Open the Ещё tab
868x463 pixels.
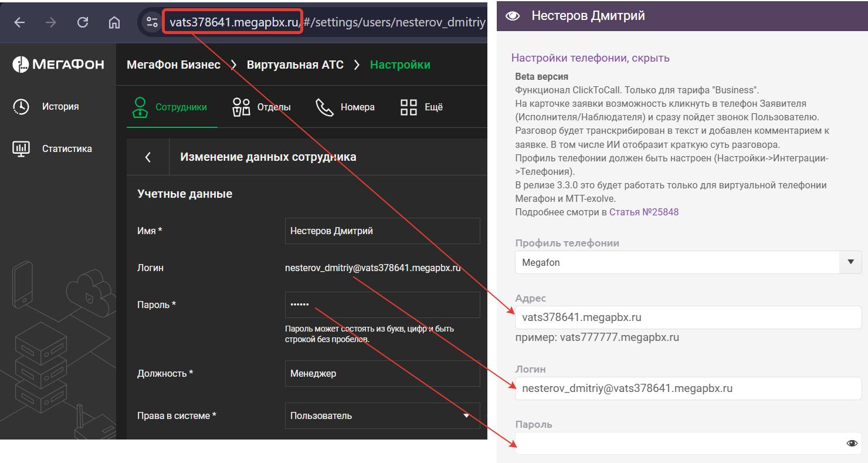tap(422, 107)
